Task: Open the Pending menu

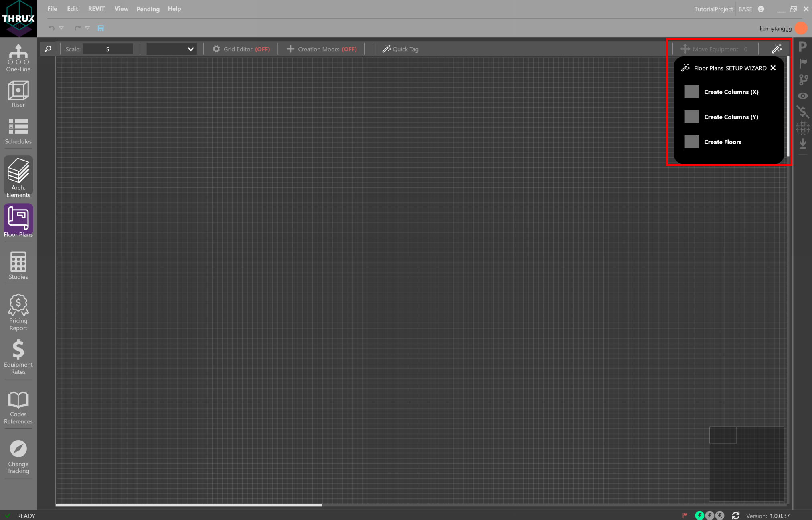Action: point(148,9)
